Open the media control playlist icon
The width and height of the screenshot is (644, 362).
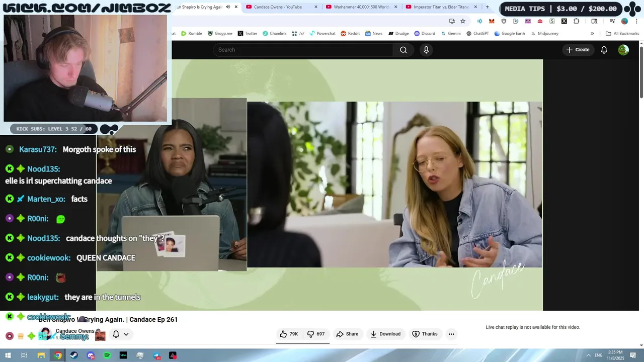point(612,21)
